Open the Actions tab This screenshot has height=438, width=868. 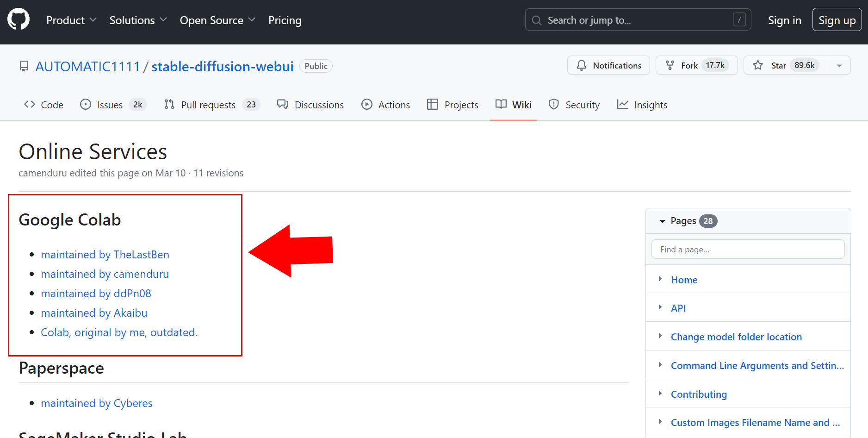(x=385, y=105)
